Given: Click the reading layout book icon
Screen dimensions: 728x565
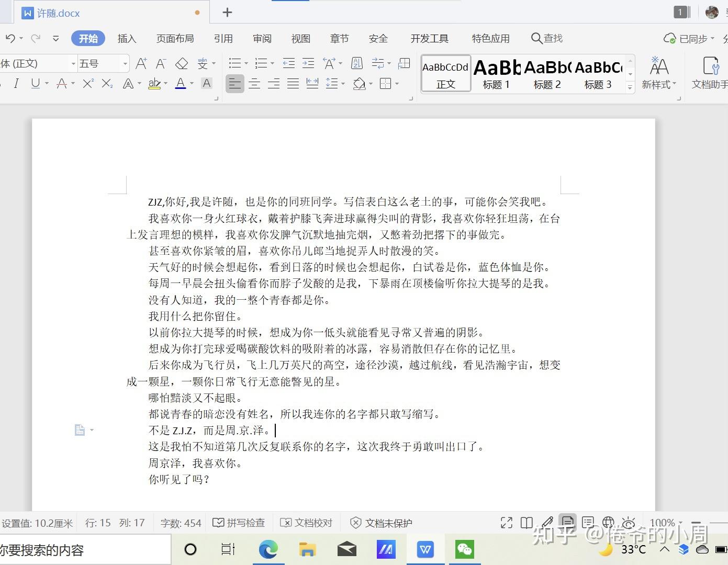Looking at the screenshot, I should (x=527, y=523).
